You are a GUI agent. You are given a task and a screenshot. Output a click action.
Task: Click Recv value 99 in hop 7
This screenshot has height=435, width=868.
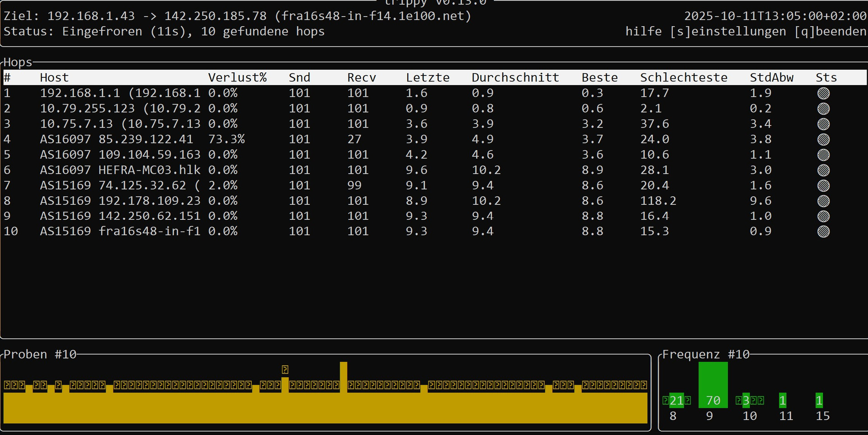pyautogui.click(x=354, y=185)
